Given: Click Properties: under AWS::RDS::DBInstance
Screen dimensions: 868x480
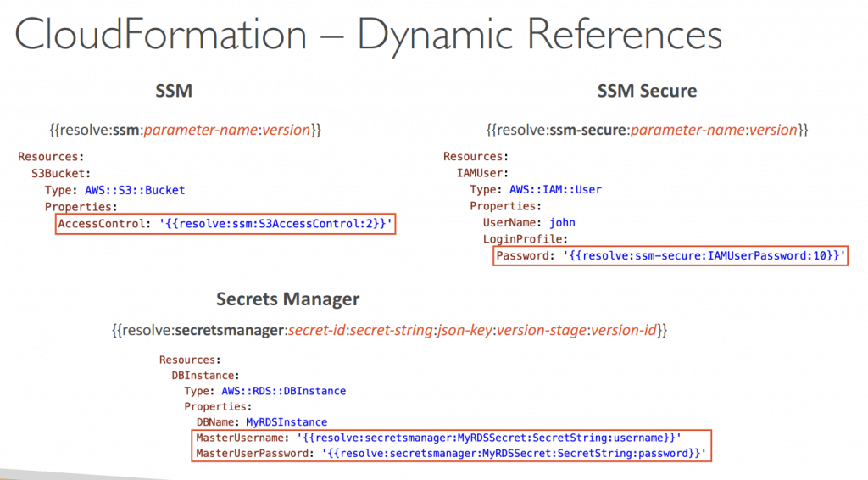Looking at the screenshot, I should (218, 406).
